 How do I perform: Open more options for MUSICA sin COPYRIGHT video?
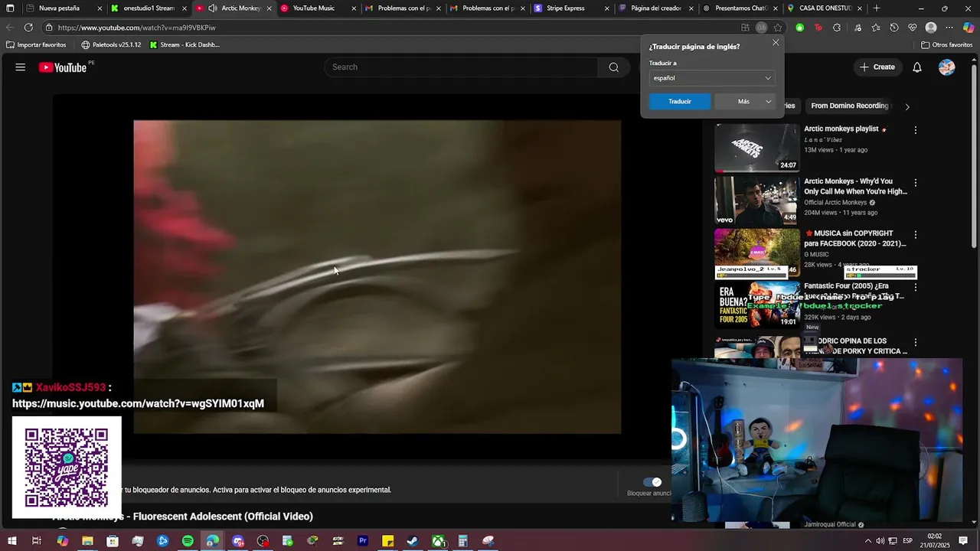pos(915,235)
